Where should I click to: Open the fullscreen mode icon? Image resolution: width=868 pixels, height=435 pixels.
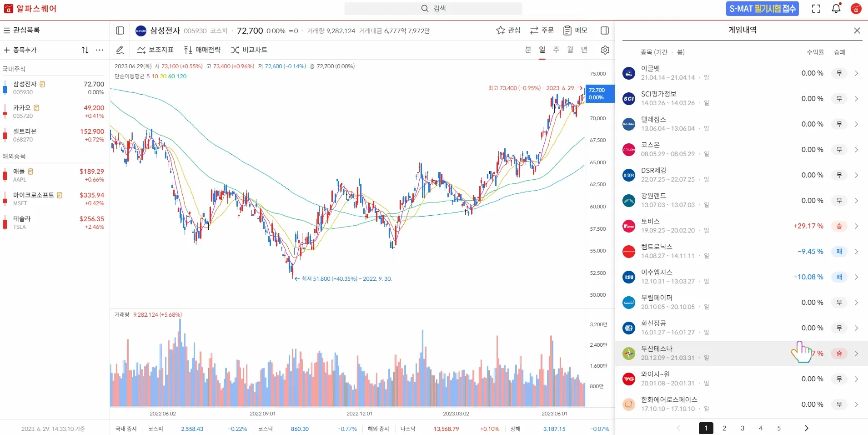[816, 9]
